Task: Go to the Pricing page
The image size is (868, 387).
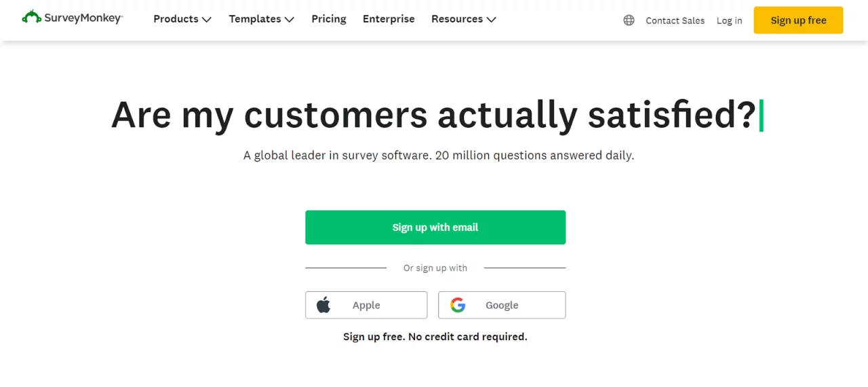Action: coord(329,19)
